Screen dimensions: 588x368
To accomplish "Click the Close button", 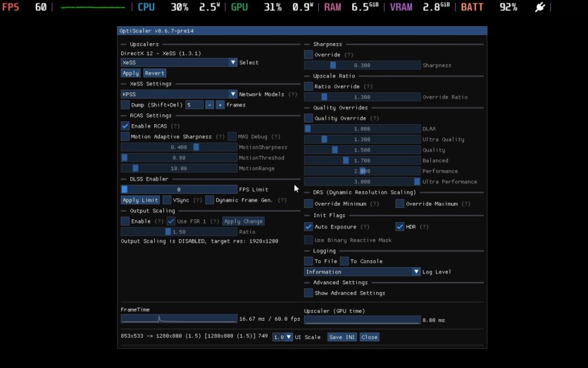I will click(370, 337).
